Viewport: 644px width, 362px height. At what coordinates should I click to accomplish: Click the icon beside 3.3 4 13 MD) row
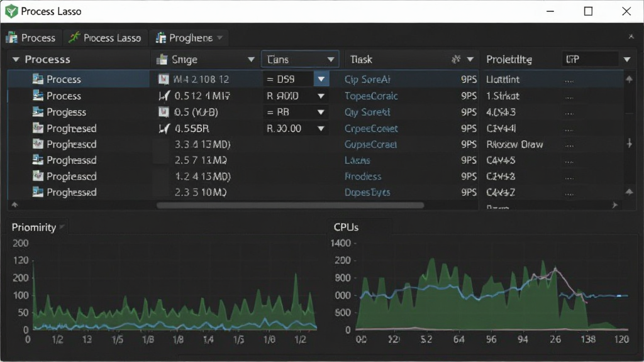pos(38,144)
